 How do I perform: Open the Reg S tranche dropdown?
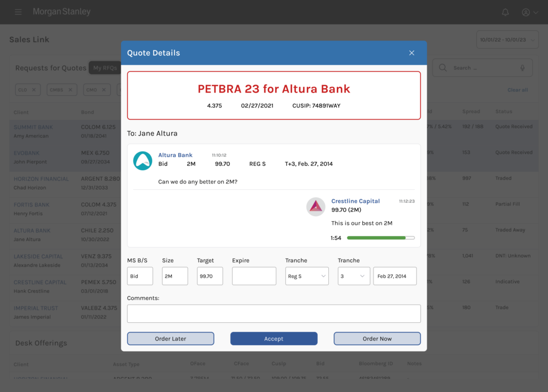(x=307, y=276)
